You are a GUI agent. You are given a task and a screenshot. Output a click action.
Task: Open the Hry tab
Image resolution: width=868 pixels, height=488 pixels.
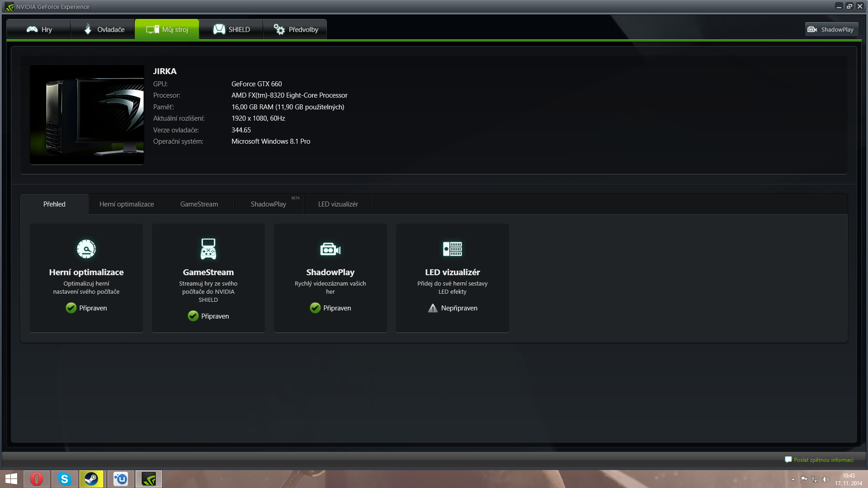[x=39, y=29]
